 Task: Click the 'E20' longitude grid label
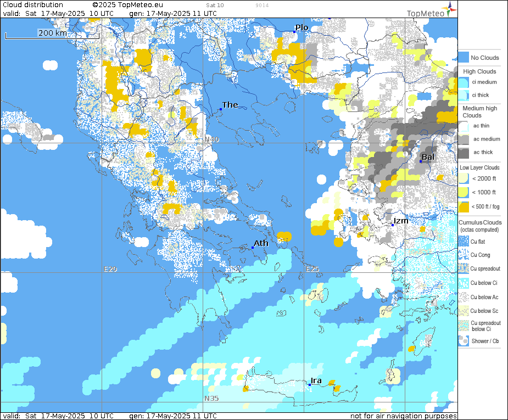point(110,269)
